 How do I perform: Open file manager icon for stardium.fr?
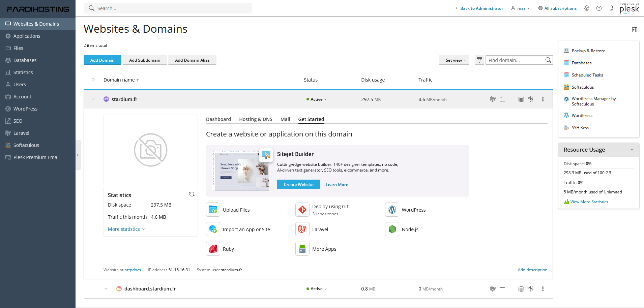click(x=502, y=99)
